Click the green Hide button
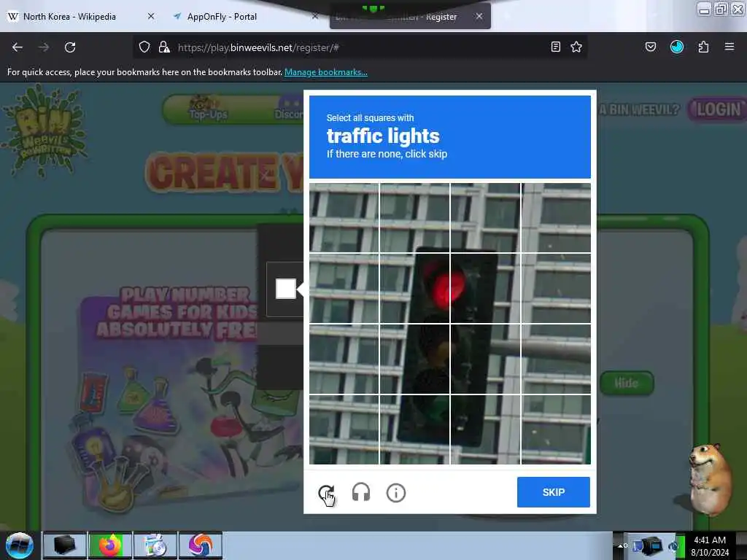The width and height of the screenshot is (747, 560). click(x=626, y=383)
